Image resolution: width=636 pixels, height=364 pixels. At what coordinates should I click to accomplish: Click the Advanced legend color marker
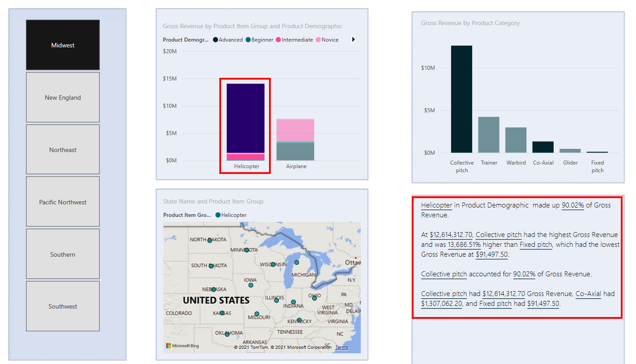click(x=215, y=40)
